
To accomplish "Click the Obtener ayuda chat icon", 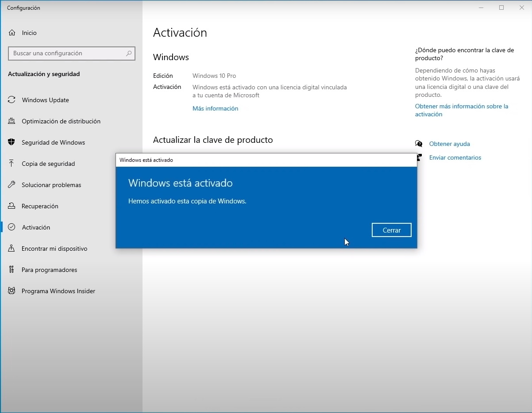I will tap(419, 144).
